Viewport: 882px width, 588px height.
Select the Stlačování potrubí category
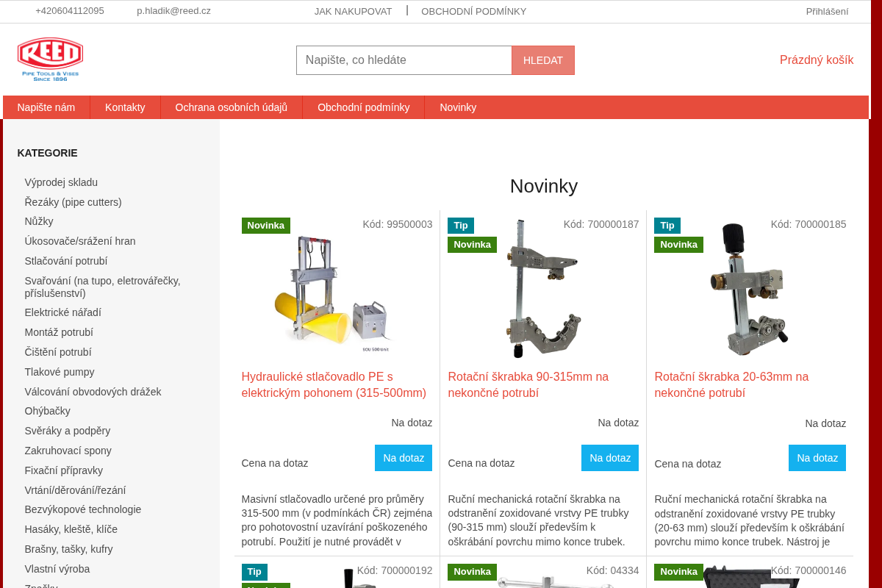[x=66, y=261]
